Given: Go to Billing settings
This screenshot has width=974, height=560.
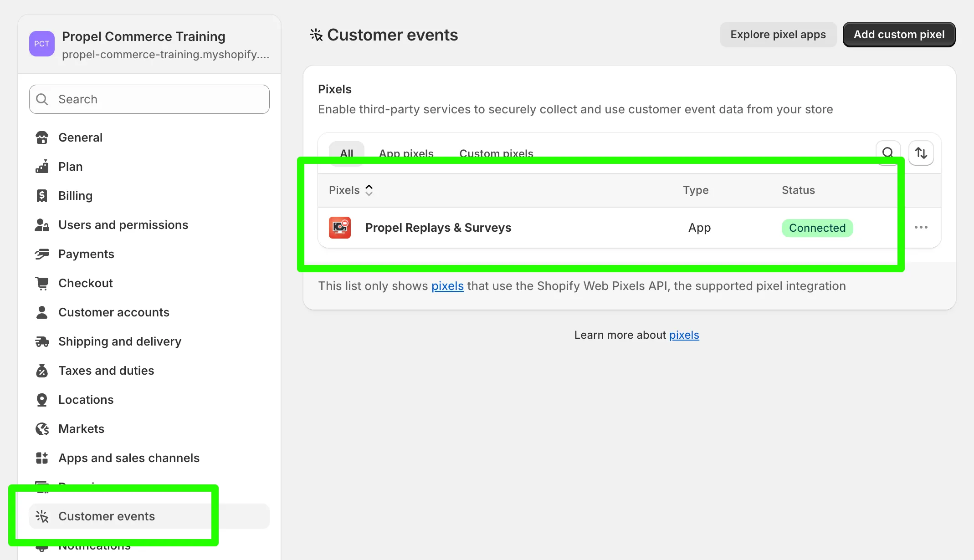Looking at the screenshot, I should pos(149,196).
